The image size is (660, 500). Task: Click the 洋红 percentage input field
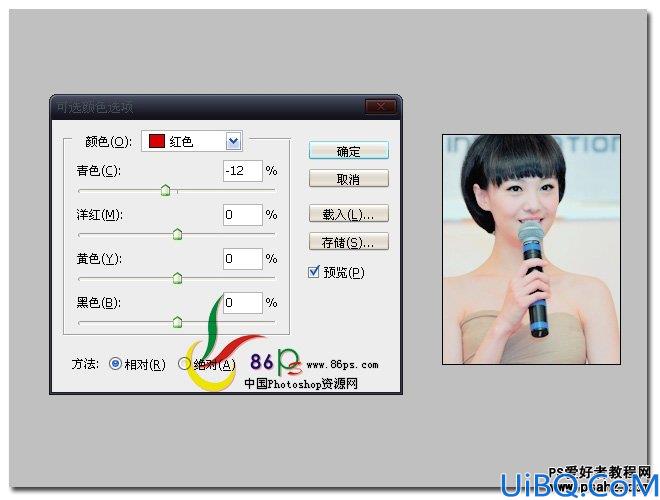pos(243,215)
